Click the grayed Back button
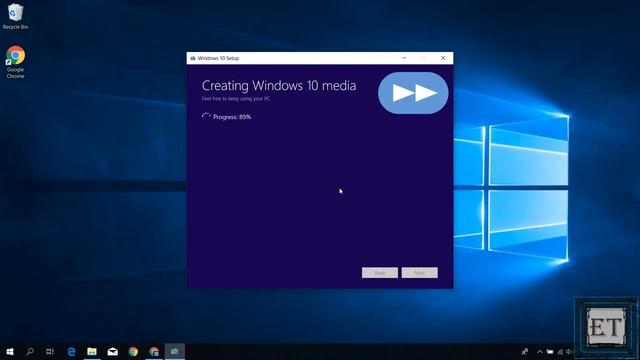This screenshot has width=640, height=360. pyautogui.click(x=380, y=273)
